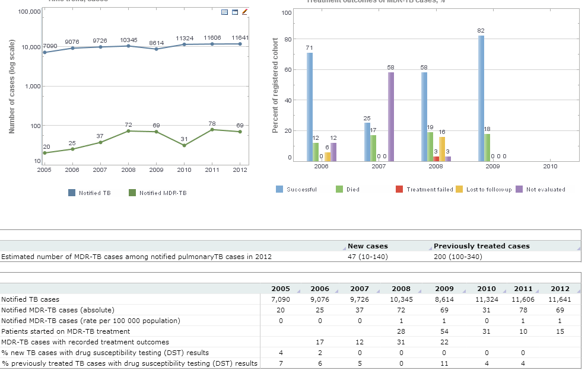Click the window maximize icon on line chart
Image resolution: width=588 pixels, height=377 pixels.
(235, 12)
